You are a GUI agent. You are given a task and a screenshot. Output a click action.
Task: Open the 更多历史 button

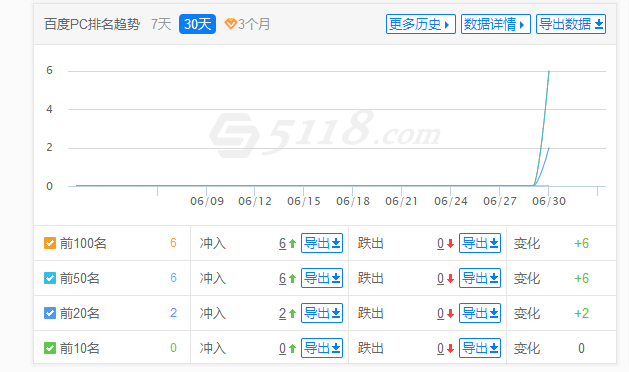coord(420,24)
